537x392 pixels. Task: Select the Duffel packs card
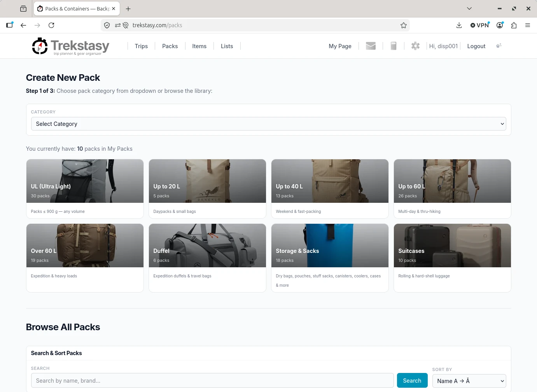(x=207, y=258)
